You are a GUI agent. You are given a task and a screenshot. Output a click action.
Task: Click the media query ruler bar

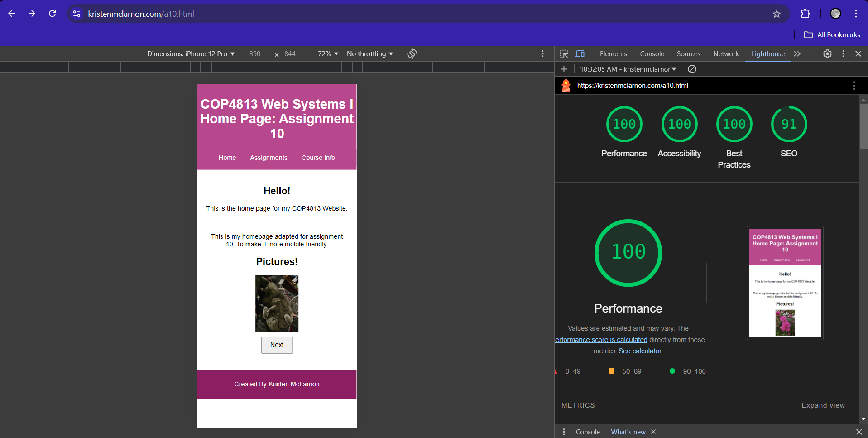click(x=277, y=67)
